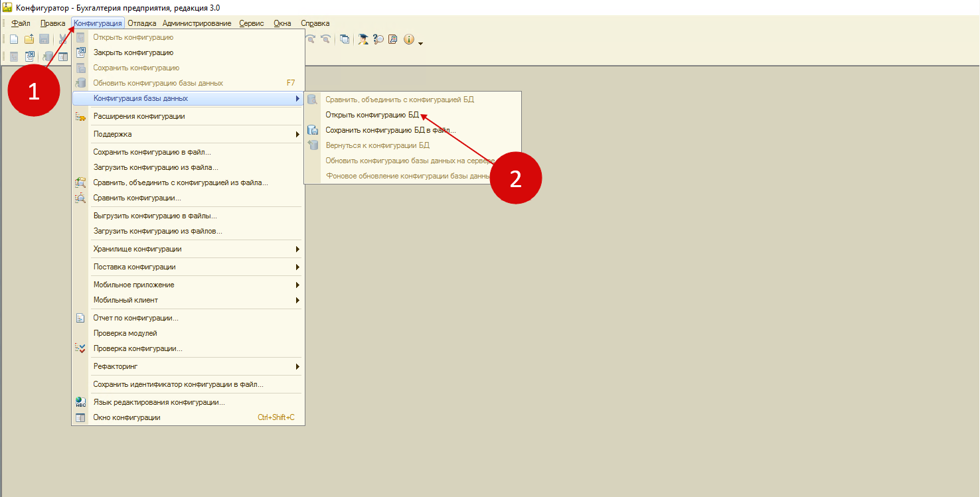Viewport: 980px width, 497px height.
Task: Click Close configuration icon in second toolbar row
Action: (x=29, y=56)
